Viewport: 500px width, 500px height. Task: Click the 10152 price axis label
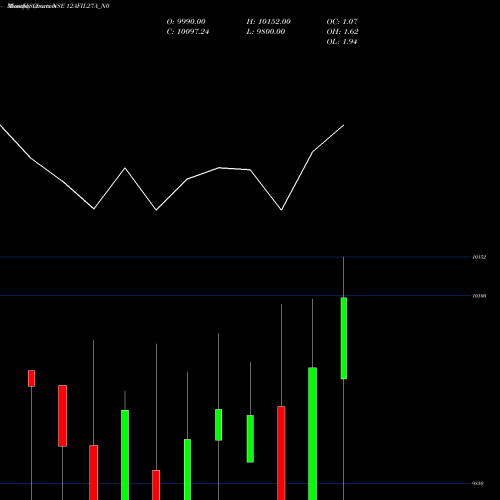click(479, 257)
